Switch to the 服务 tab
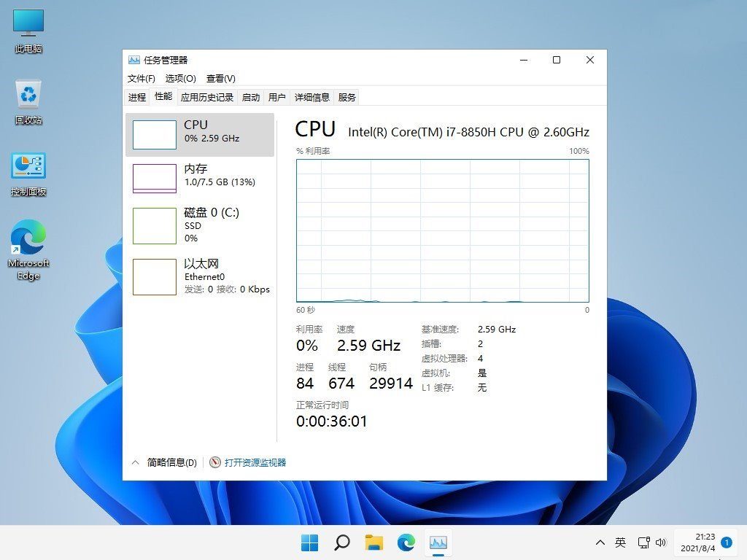The width and height of the screenshot is (747, 560). tap(346, 96)
